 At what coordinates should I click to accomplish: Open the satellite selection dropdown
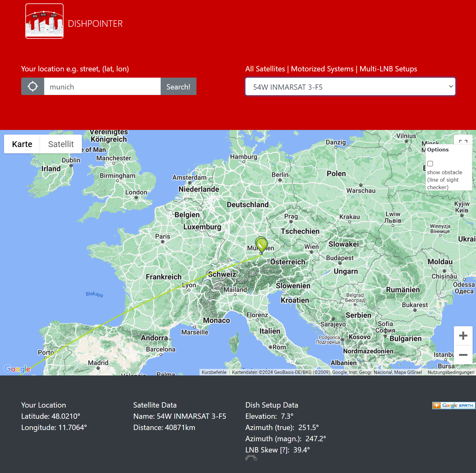[x=350, y=87]
